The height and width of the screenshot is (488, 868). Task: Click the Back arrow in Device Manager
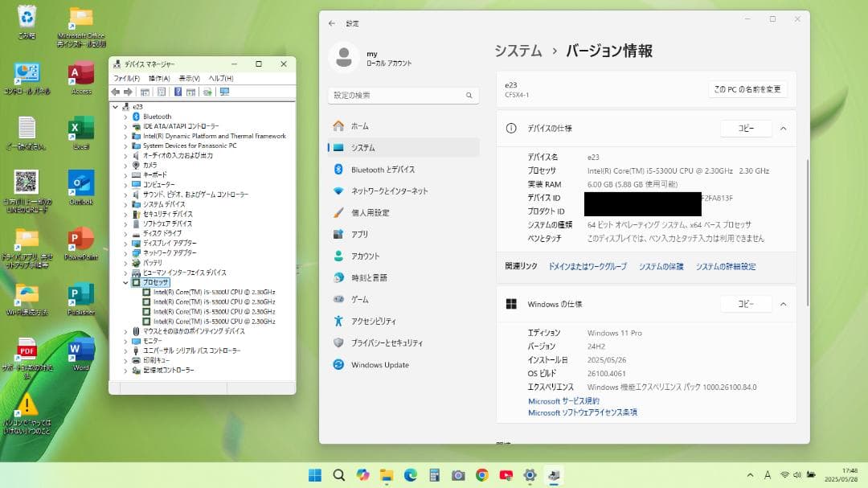pyautogui.click(x=115, y=91)
